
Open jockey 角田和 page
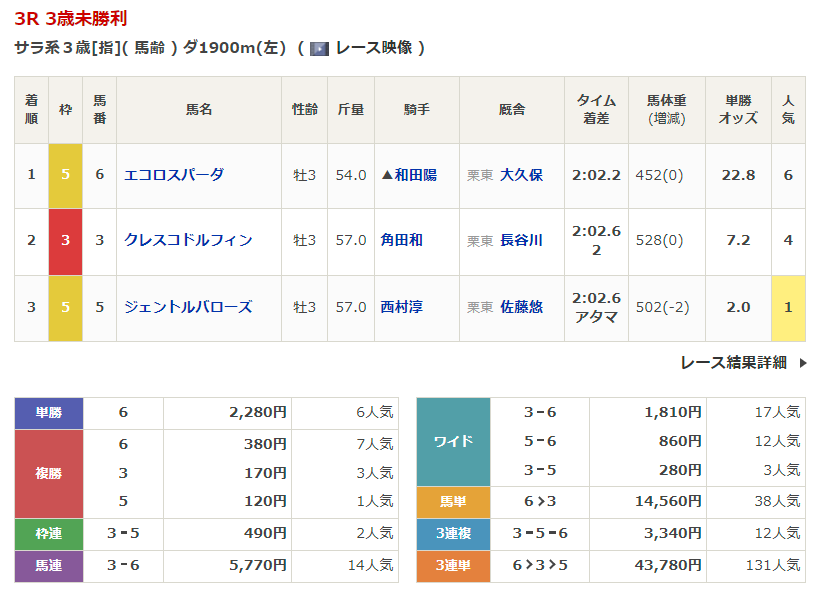pyautogui.click(x=402, y=240)
